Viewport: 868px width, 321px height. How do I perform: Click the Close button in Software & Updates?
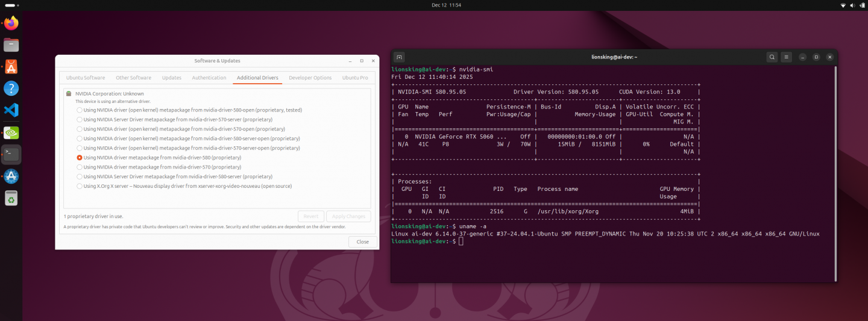[x=362, y=242]
